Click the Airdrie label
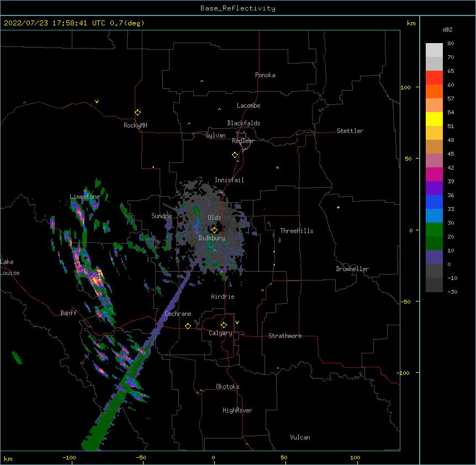Screen dimensions: 476x465 (223, 297)
